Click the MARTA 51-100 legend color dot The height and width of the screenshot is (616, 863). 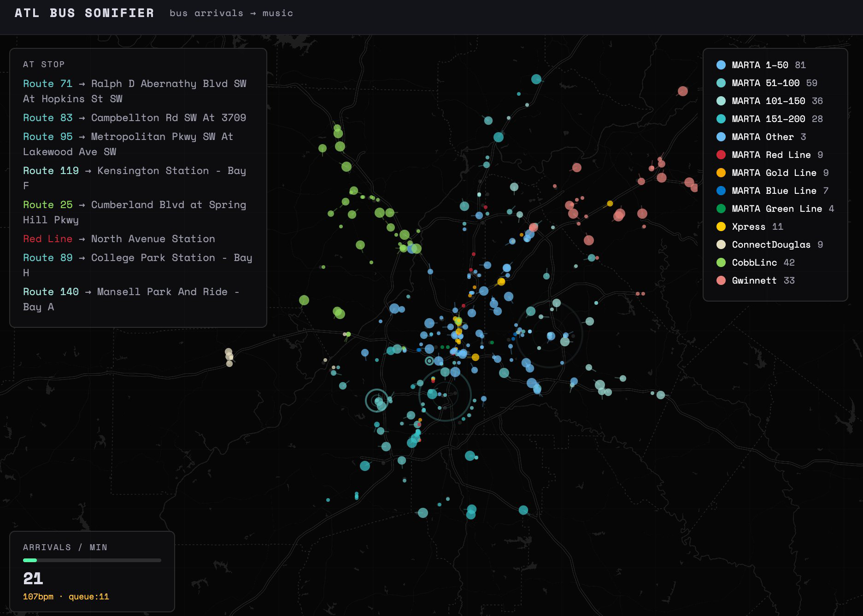(721, 83)
